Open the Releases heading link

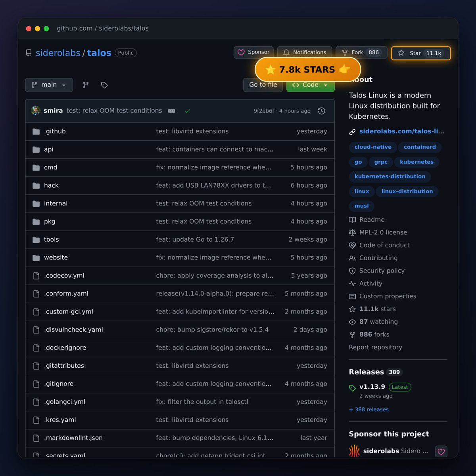[x=367, y=372]
